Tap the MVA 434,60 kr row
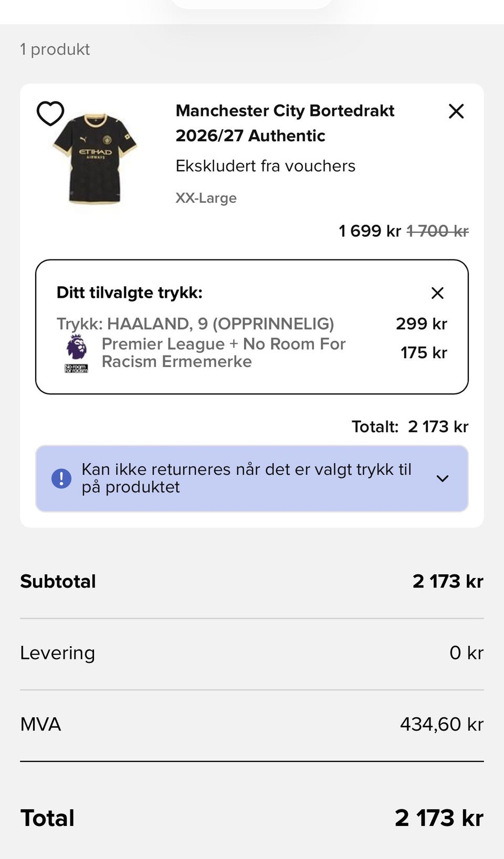The image size is (504, 859). tap(252, 724)
